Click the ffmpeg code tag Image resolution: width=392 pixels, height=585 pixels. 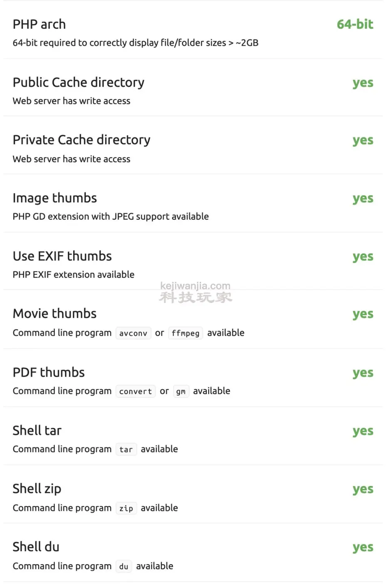(186, 333)
